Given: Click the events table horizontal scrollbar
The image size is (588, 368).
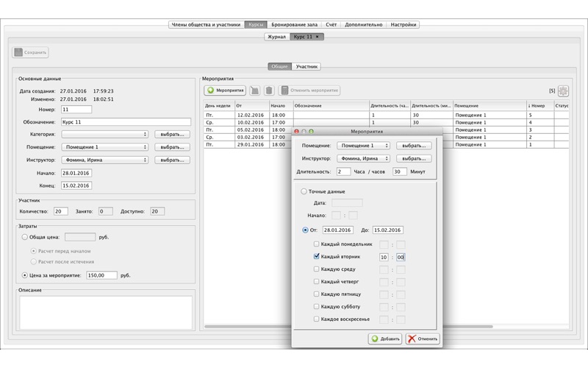Looking at the screenshot, I should pos(348,327).
